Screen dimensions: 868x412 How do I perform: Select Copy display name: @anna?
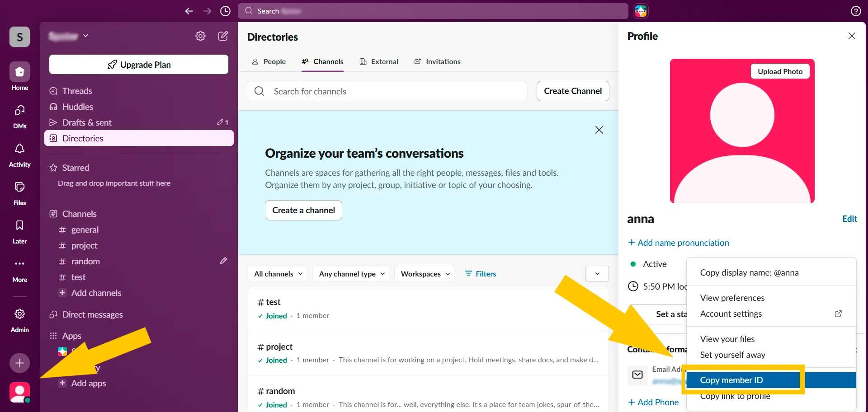tap(771, 272)
